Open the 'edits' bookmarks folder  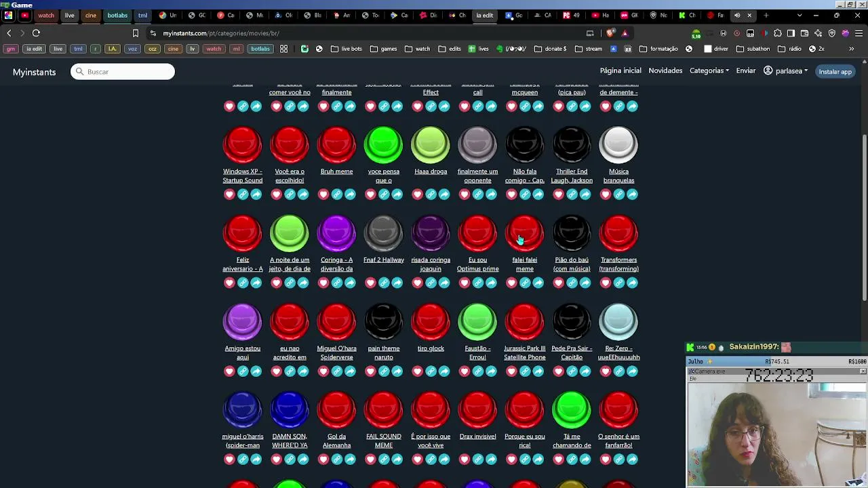[x=450, y=49]
